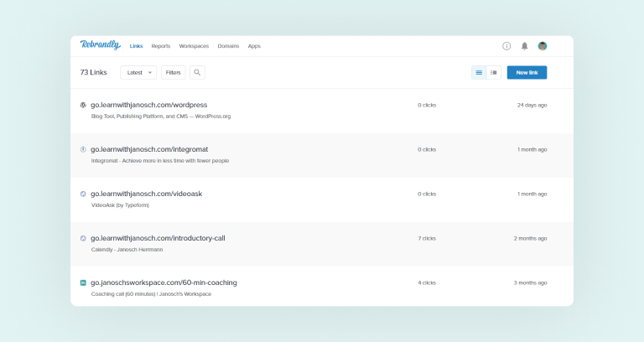Click the Rebrandly logo

101,44
